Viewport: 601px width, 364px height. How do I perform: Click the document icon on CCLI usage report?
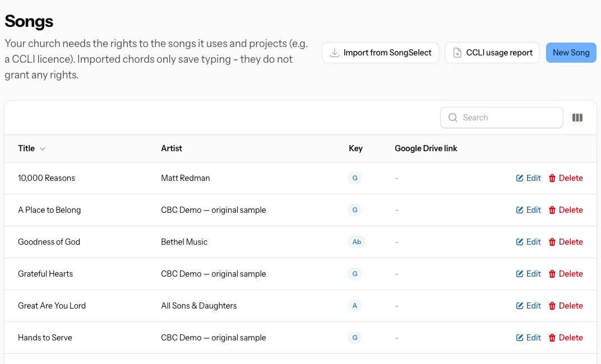point(457,53)
